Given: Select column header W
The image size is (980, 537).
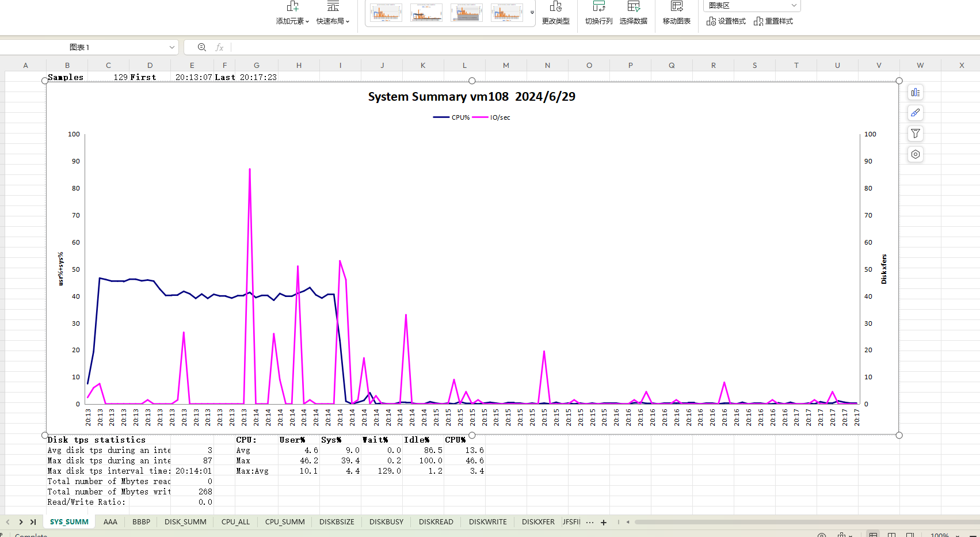Looking at the screenshot, I should 920,65.
